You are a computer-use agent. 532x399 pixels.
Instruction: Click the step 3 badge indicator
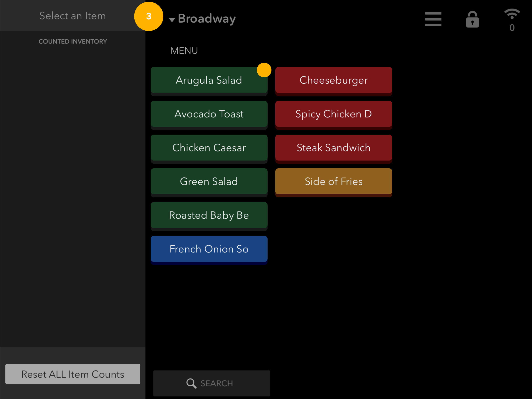click(149, 16)
